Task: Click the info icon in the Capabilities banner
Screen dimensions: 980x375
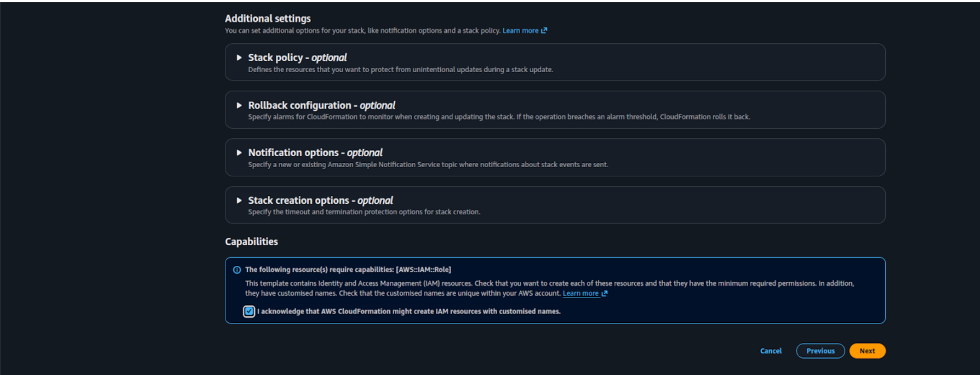Action: pos(237,269)
